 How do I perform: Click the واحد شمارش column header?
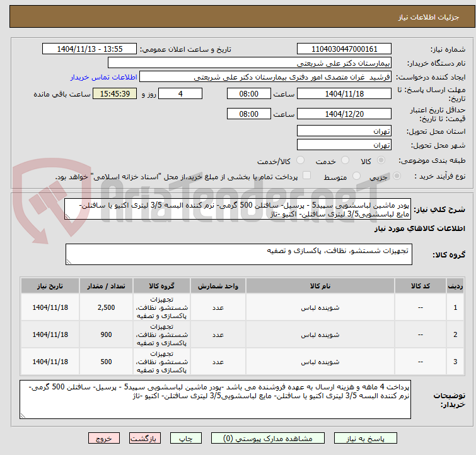(x=218, y=286)
